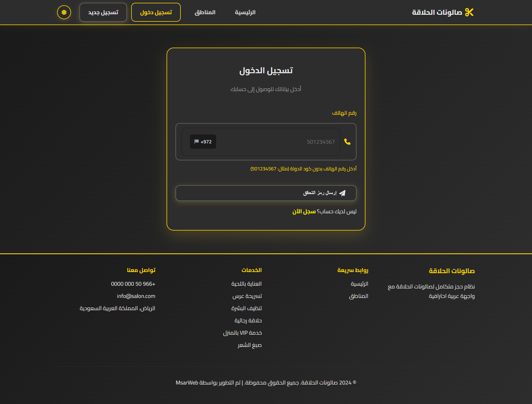The image size is (532, 404).
Task: Click the paper plane send icon
Action: 343,193
